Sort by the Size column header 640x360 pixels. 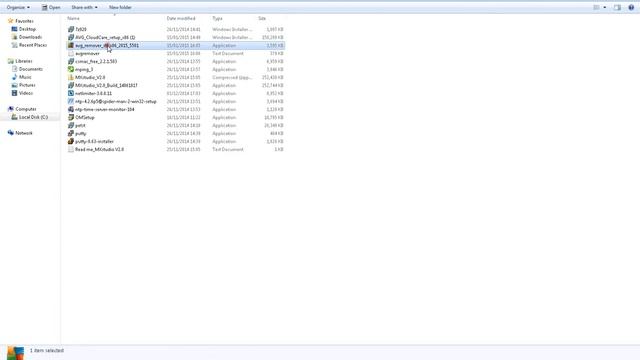tap(262, 18)
